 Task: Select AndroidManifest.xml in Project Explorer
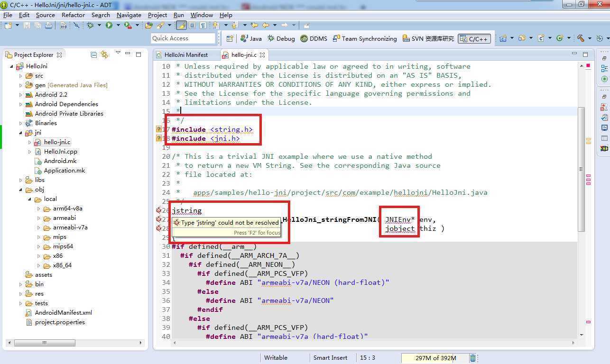(x=63, y=313)
